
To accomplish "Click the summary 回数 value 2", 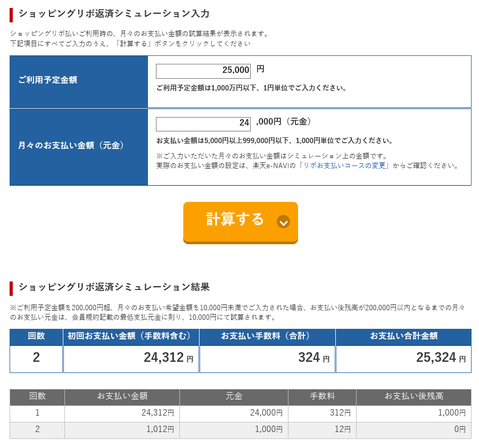I will click(x=36, y=358).
